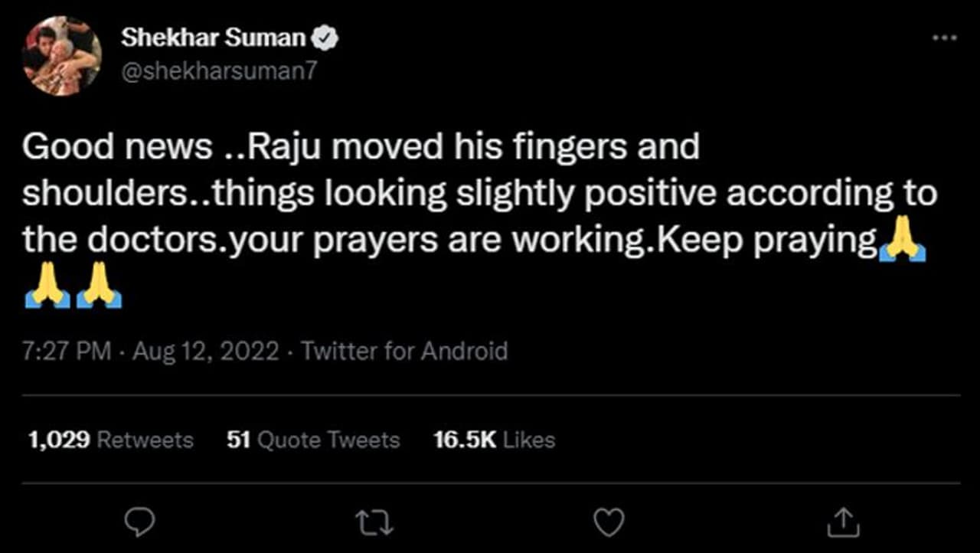Viewport: 980px width, 553px height.
Task: Open the 7:27 PM timestamp link
Action: (68, 352)
